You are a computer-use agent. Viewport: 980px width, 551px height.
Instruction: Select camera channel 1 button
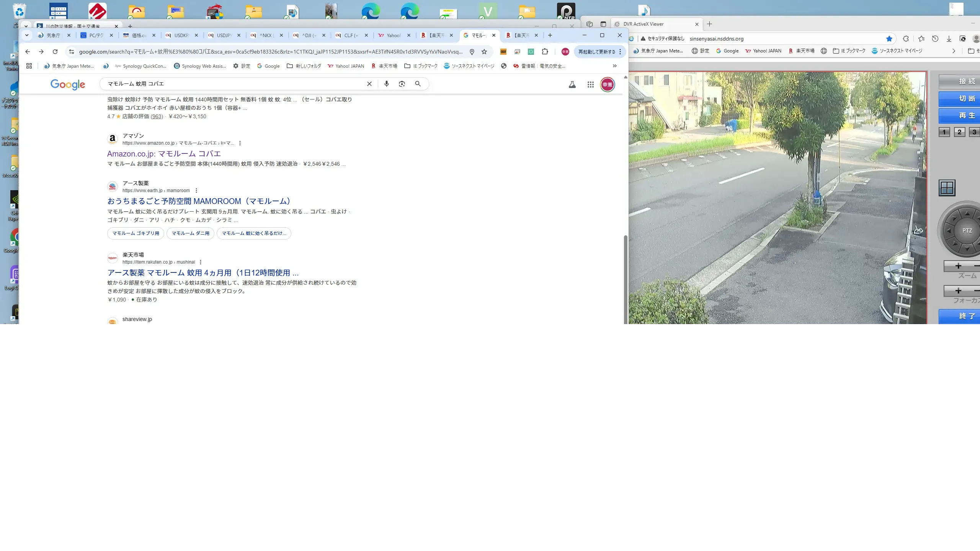point(944,132)
